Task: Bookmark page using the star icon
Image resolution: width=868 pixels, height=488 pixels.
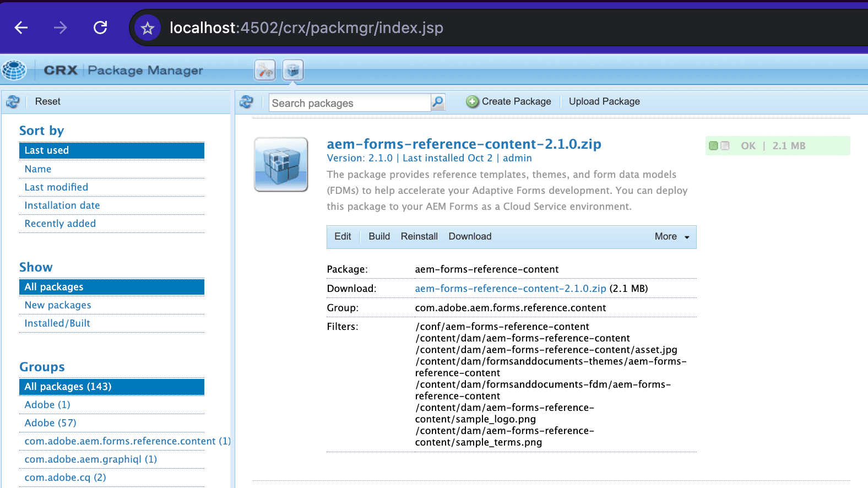Action: [147, 28]
